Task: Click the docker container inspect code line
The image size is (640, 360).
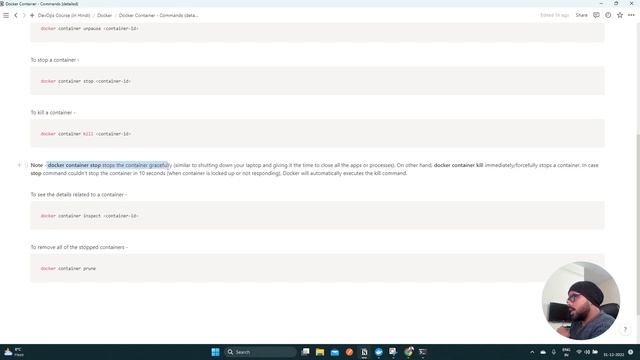Action: tap(89, 216)
